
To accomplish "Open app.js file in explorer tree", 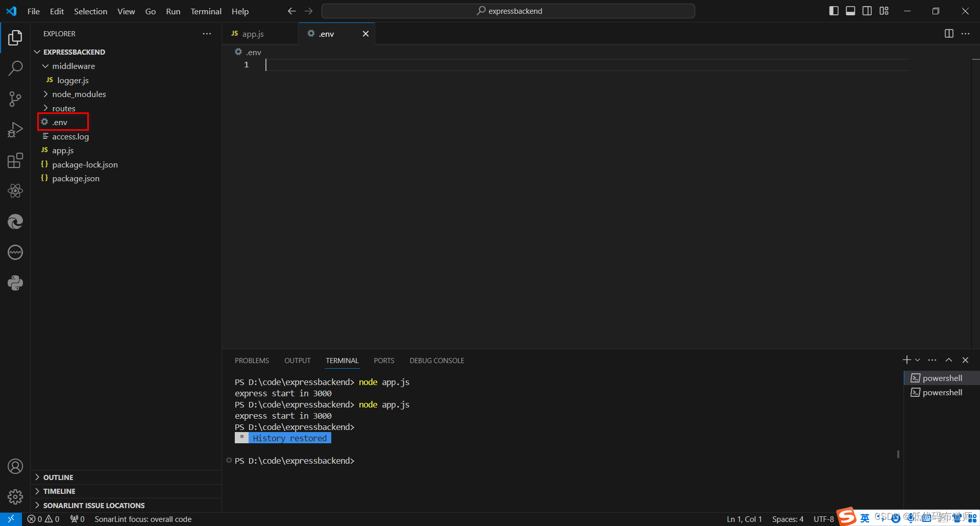I will [63, 150].
